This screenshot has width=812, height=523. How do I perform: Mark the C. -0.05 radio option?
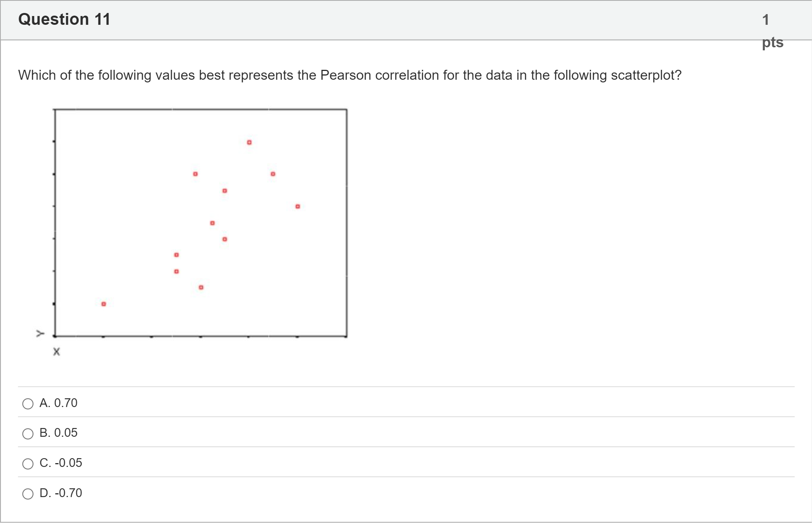point(28,464)
